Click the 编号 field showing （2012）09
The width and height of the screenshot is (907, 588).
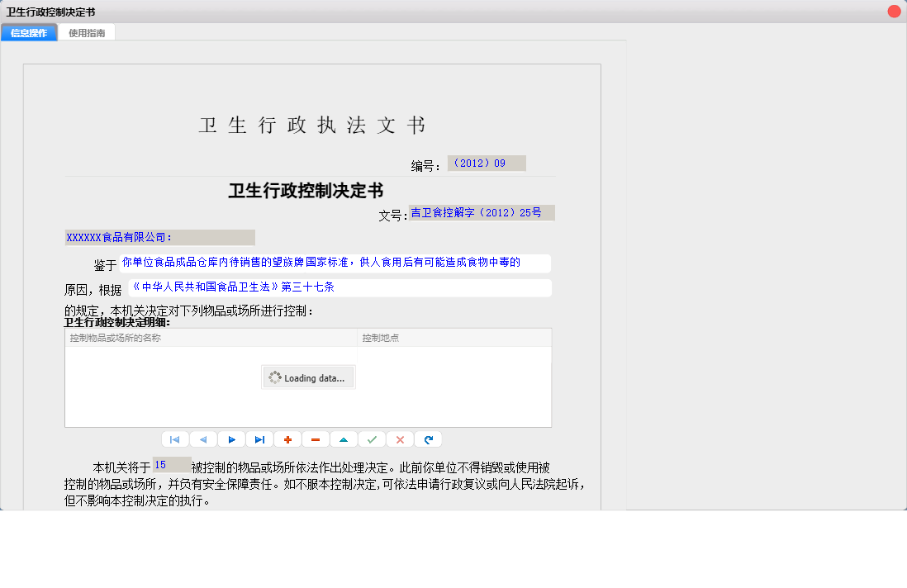tap(487, 163)
